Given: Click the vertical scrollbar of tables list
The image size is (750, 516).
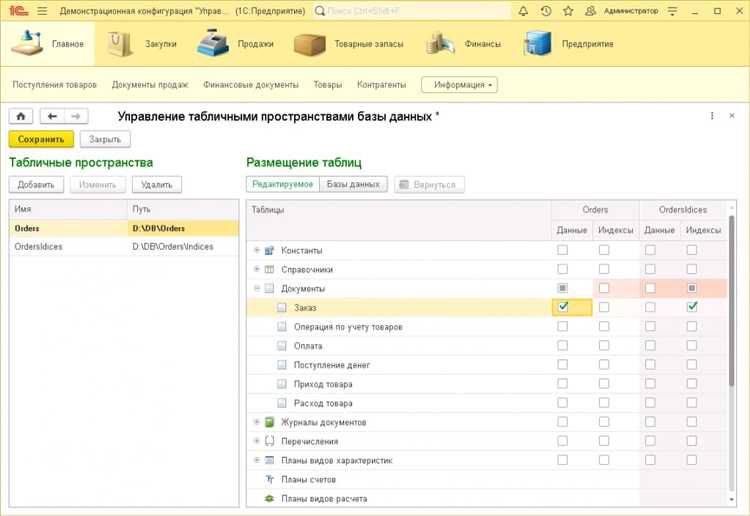Looking at the screenshot, I should [731, 301].
